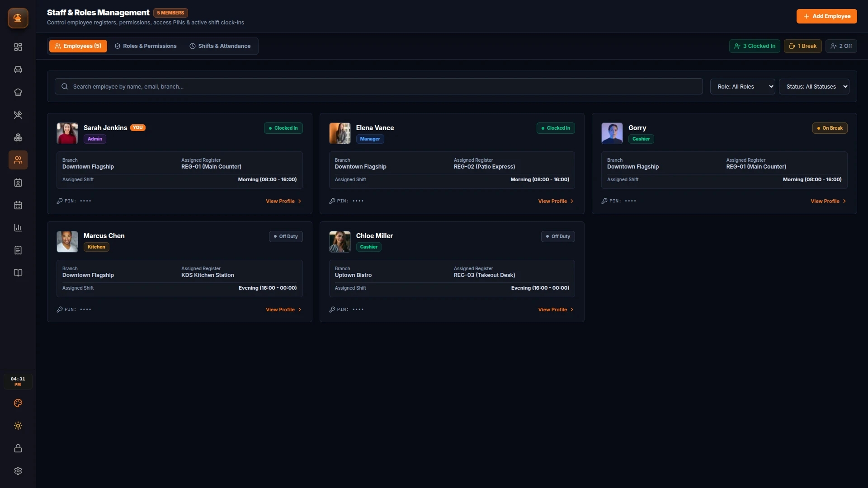Click the padlock lock-screen icon
Screen dimensions: 868x488
pyautogui.click(x=18, y=448)
